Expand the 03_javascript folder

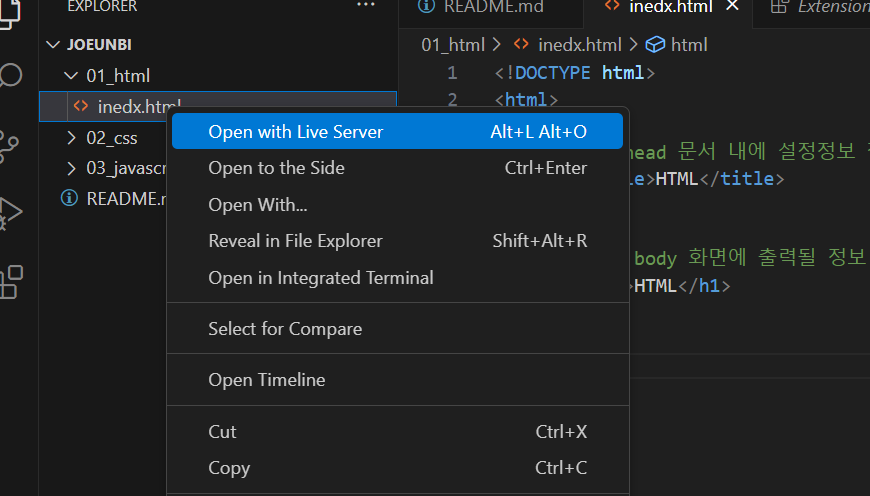pyautogui.click(x=70, y=167)
